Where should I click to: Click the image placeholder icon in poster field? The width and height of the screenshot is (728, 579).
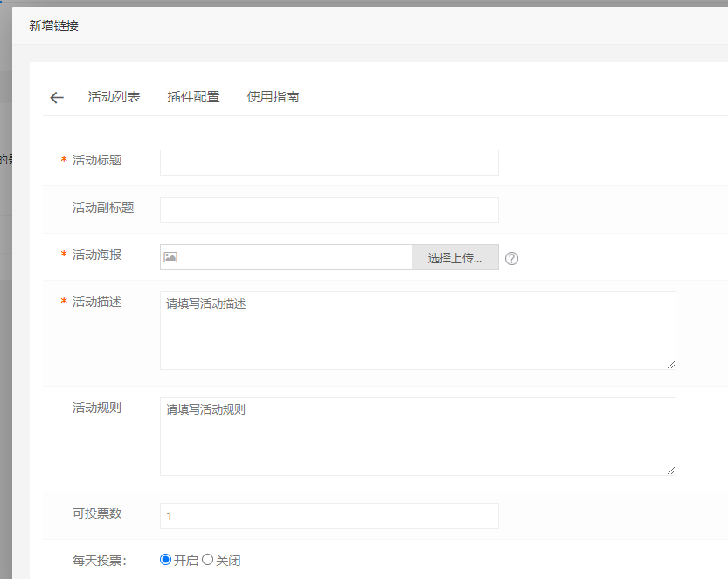(170, 257)
